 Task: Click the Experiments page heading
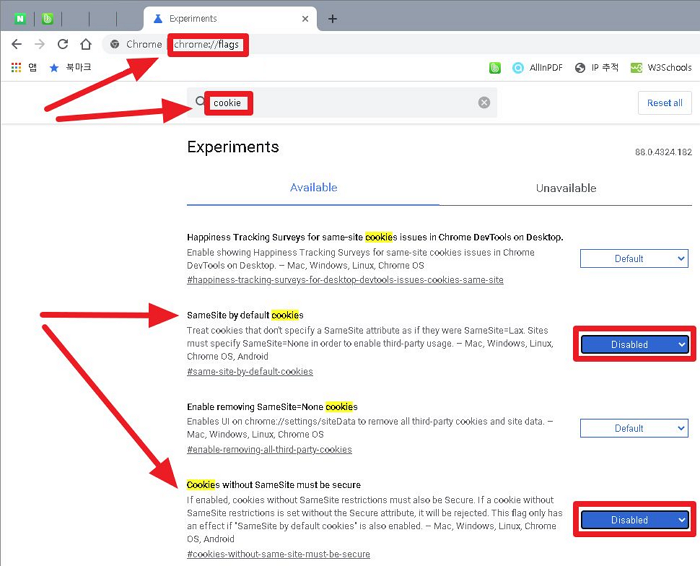coord(233,147)
